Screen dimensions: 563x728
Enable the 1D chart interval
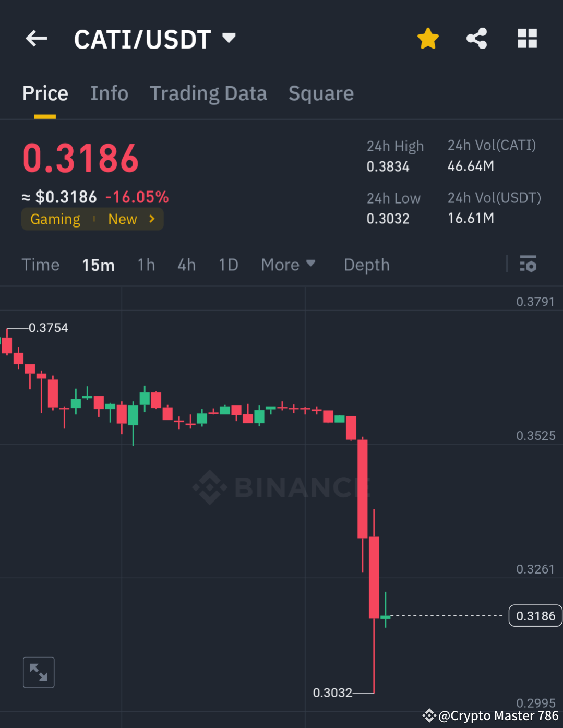[x=228, y=265]
